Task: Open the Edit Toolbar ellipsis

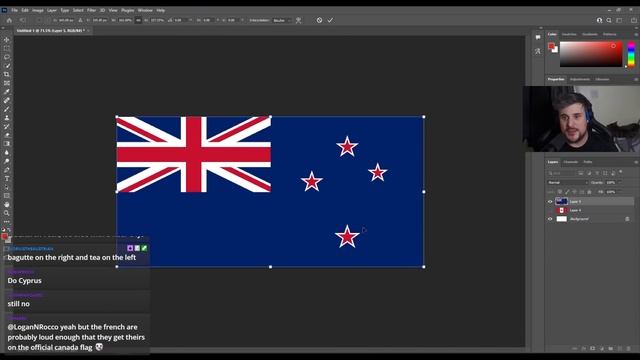Action: (x=7, y=222)
